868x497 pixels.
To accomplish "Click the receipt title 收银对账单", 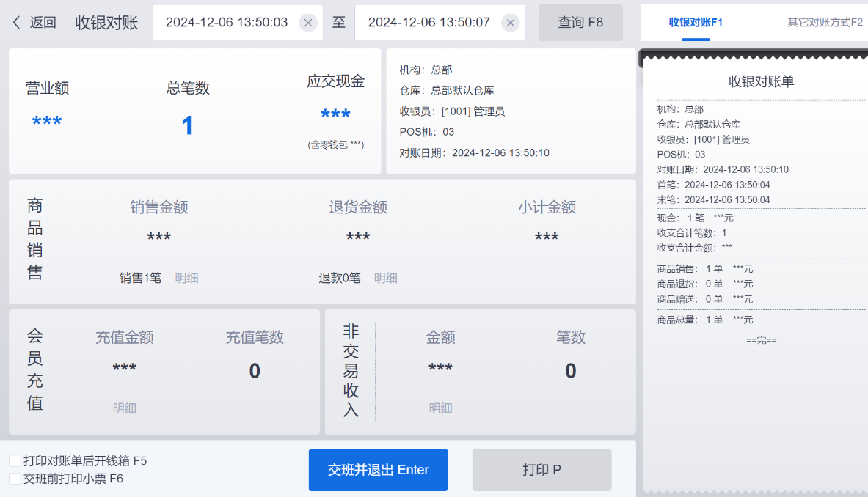I will point(761,82).
